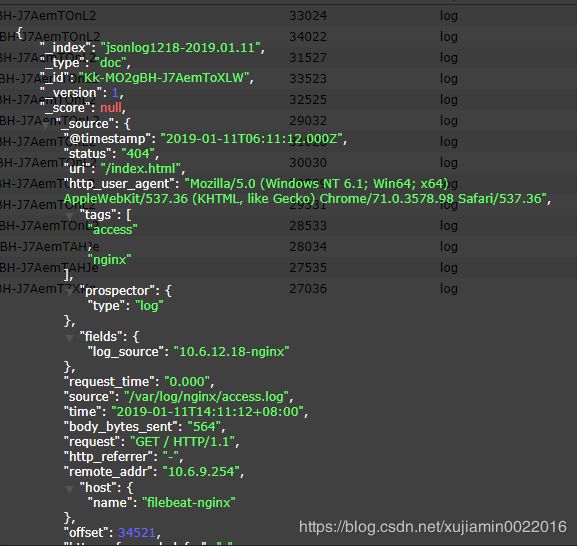Click the _version value 1
The height and width of the screenshot is (546, 577).
pyautogui.click(x=115, y=93)
